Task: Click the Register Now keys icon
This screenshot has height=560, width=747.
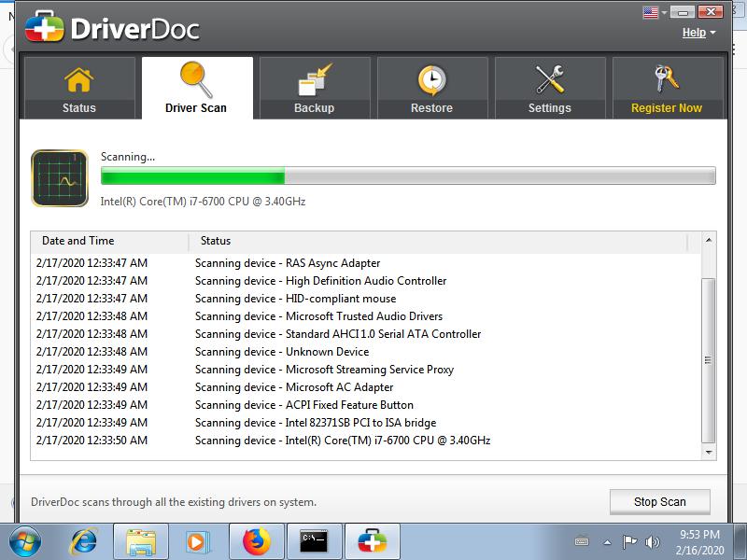Action: pos(667,78)
